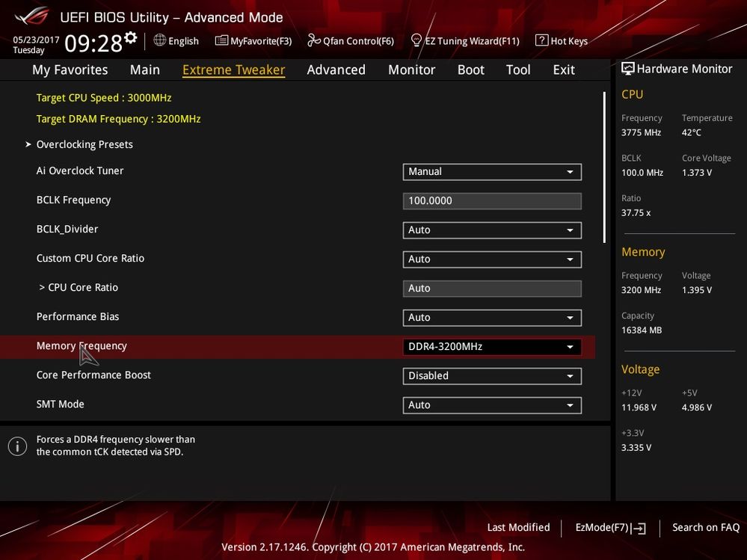Click the 09:28 clock display
This screenshot has width=747, height=560.
93,43
